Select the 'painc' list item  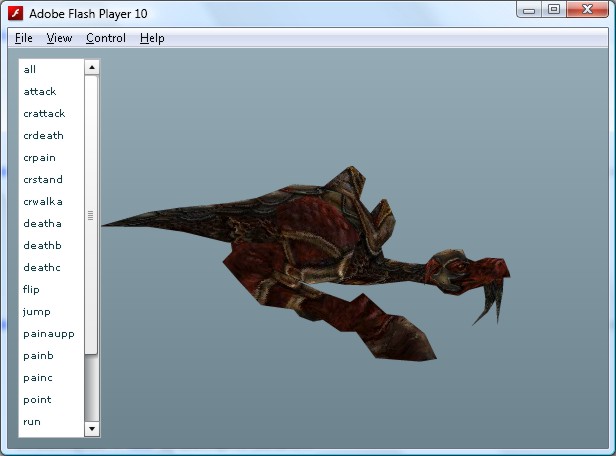click(x=51, y=377)
